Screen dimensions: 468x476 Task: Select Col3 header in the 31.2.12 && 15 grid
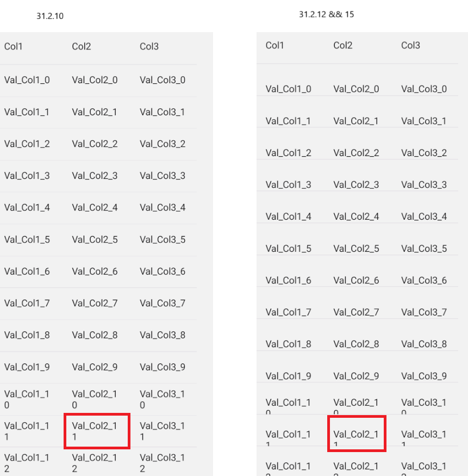pyautogui.click(x=410, y=46)
